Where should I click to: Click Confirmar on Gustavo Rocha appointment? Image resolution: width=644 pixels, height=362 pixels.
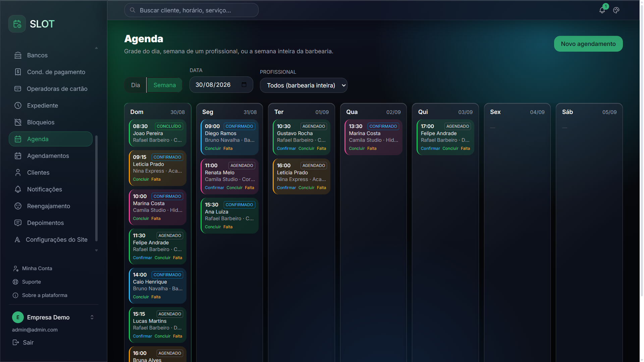[x=286, y=148]
